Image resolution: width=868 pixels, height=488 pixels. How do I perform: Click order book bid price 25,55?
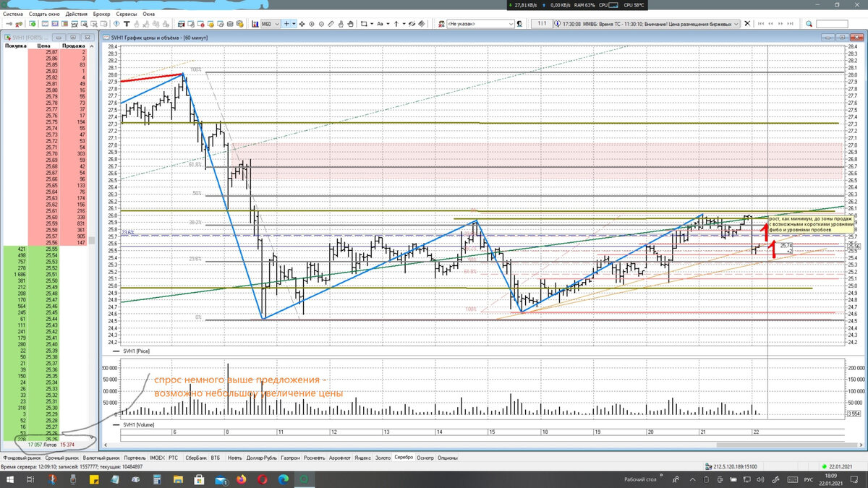[x=51, y=249]
